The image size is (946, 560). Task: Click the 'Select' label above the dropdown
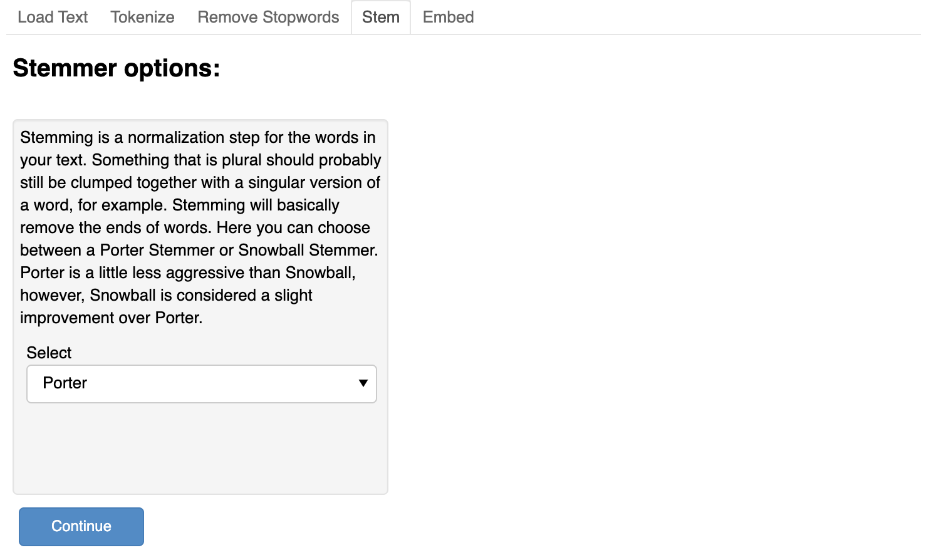pos(49,353)
